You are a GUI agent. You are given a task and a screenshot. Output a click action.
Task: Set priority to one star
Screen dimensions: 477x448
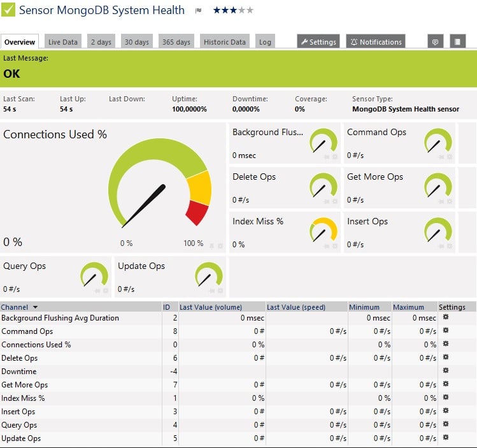click(217, 10)
